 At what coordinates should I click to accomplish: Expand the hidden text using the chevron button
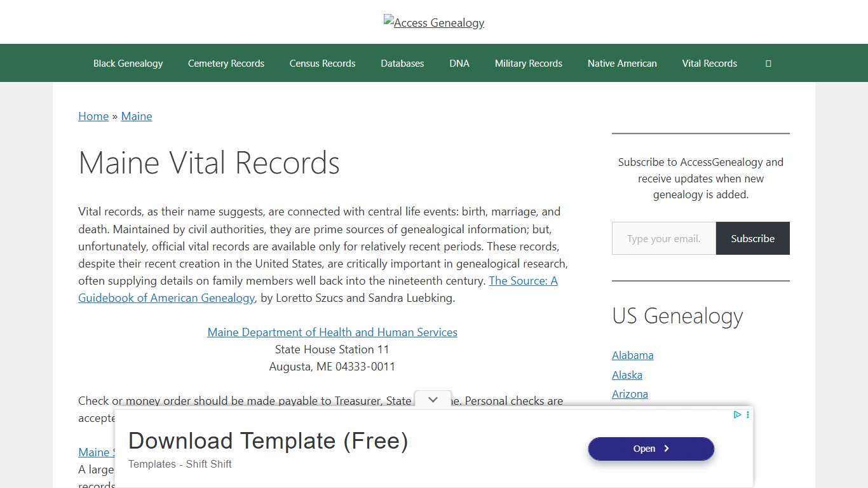(x=433, y=400)
